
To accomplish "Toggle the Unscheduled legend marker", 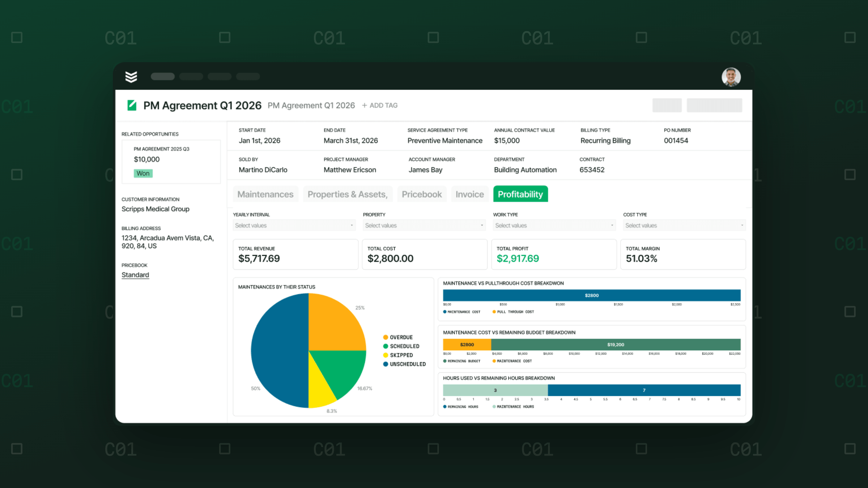I will (386, 364).
